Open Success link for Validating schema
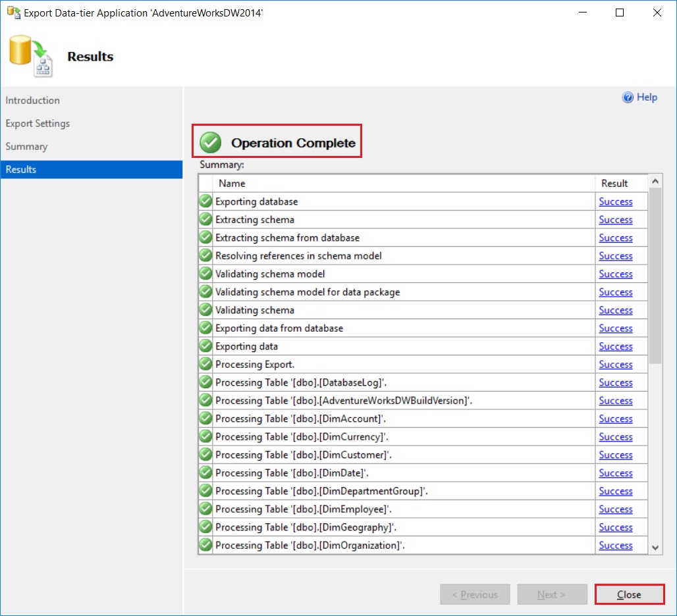677x616 pixels. 616,310
